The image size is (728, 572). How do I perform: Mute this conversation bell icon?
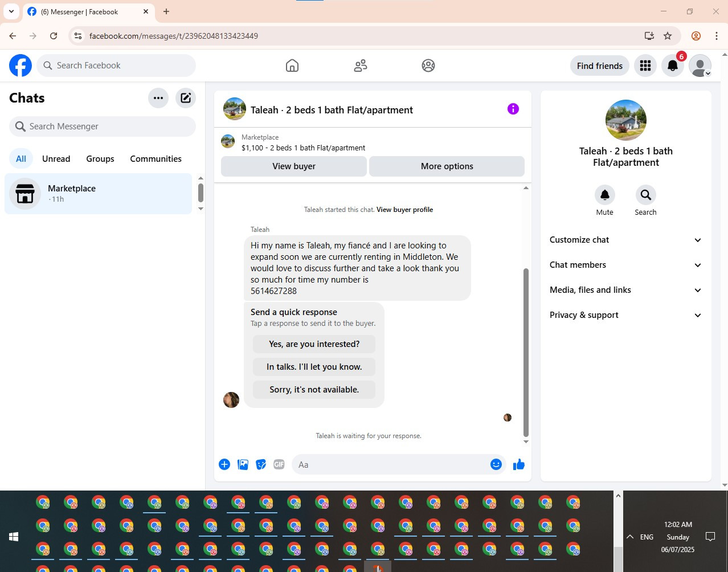click(x=605, y=195)
